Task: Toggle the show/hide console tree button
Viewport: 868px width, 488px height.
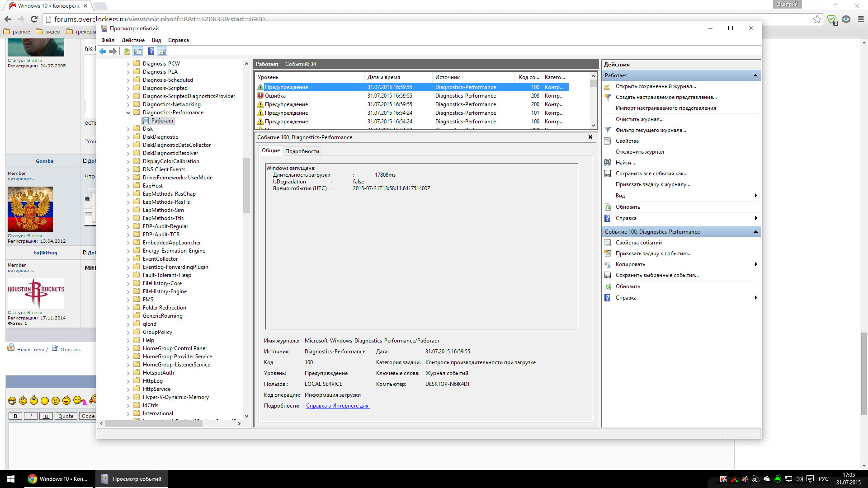Action: click(x=138, y=52)
